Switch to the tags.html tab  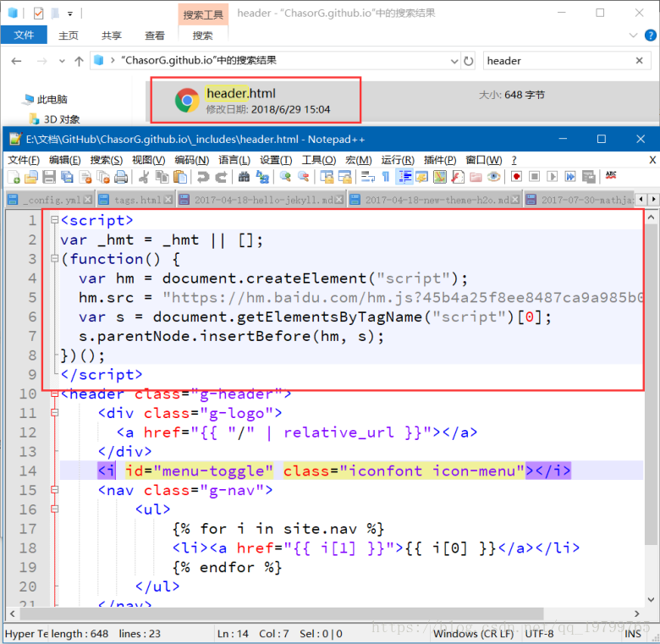point(135,200)
